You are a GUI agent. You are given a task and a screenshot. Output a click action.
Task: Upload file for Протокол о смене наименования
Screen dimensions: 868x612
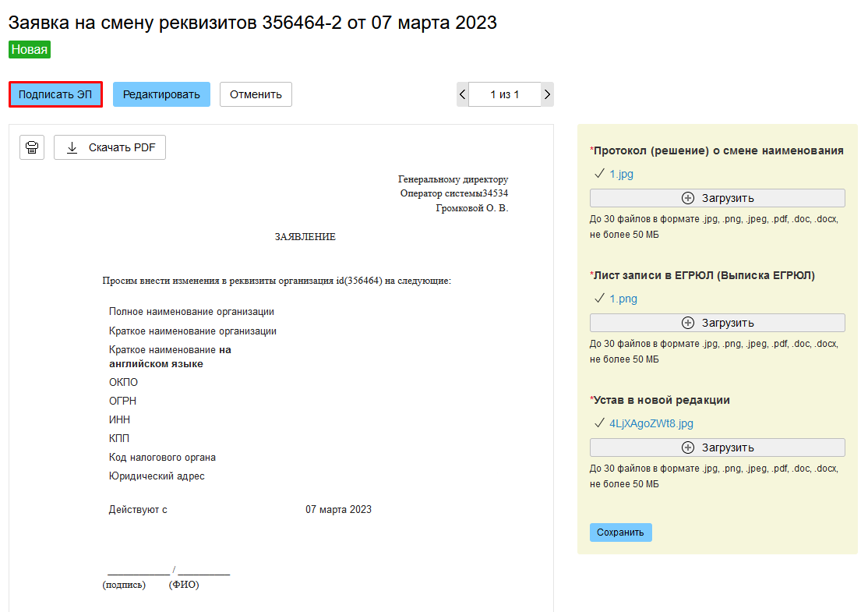717,198
